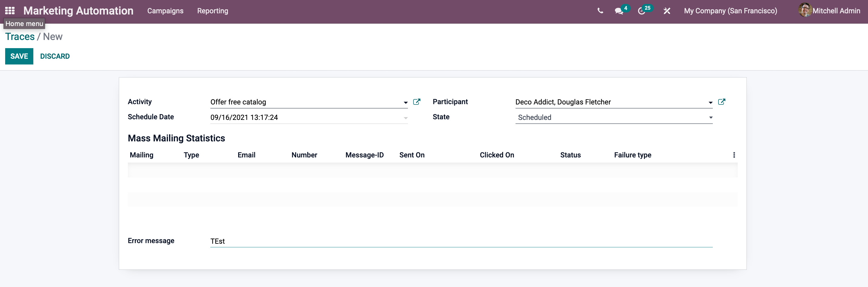The height and width of the screenshot is (287, 868).
Task: Open Participant record via external link icon
Action: (721, 102)
